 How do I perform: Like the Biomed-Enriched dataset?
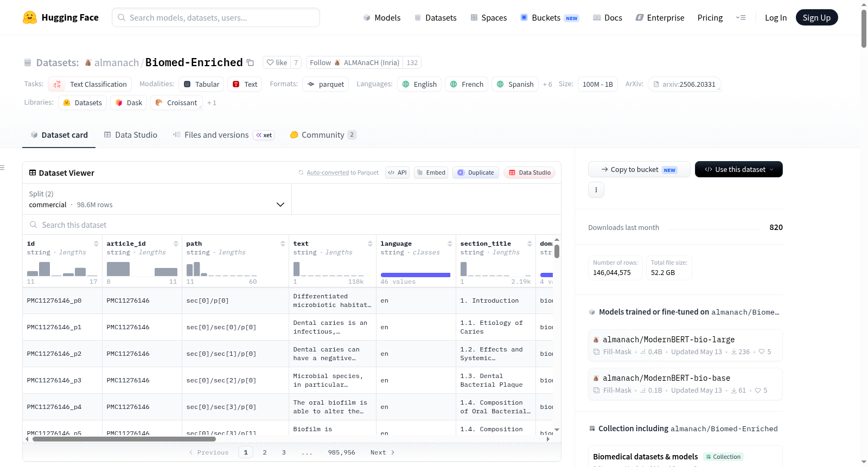pyautogui.click(x=277, y=63)
